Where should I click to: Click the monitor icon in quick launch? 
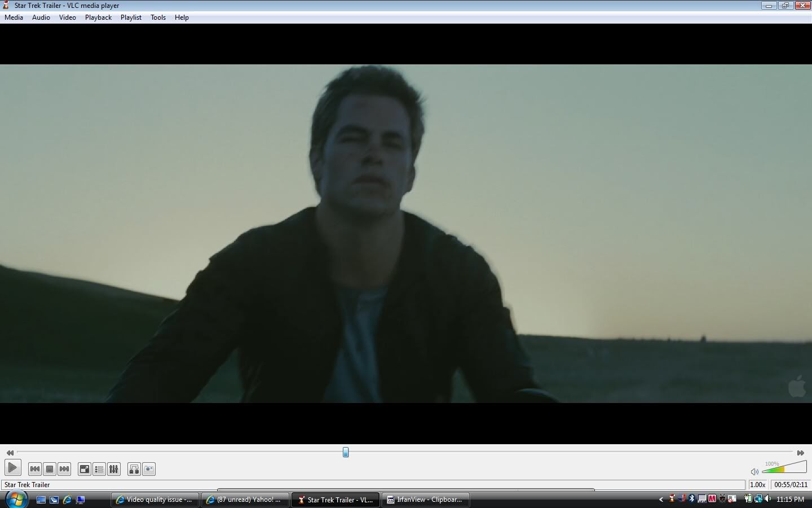(x=81, y=500)
